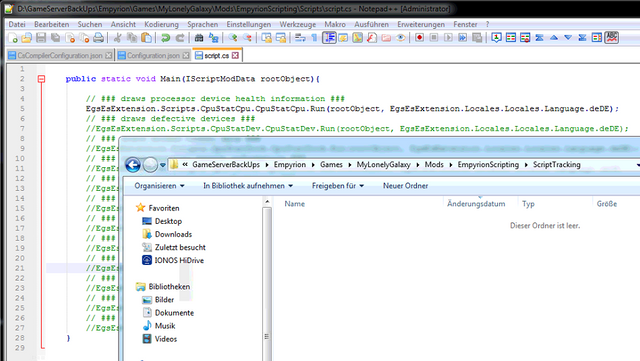
Task: Save all open files
Action: click(x=56, y=38)
